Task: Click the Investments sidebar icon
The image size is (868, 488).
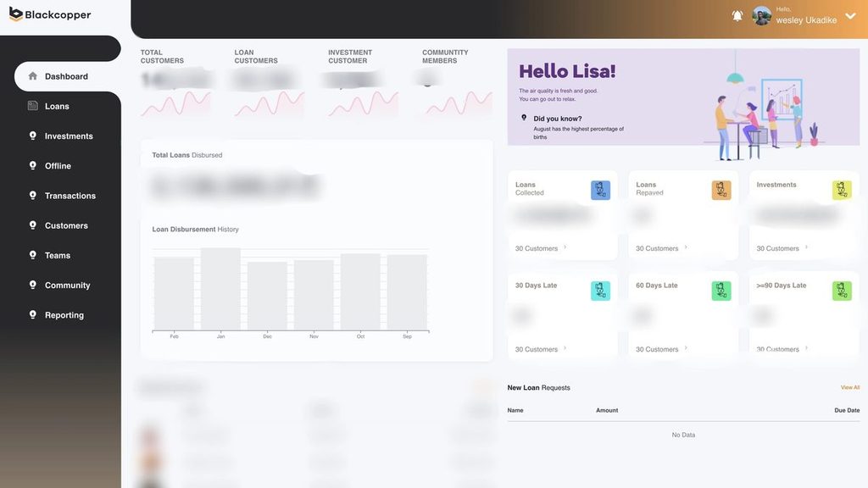Action: coord(33,136)
